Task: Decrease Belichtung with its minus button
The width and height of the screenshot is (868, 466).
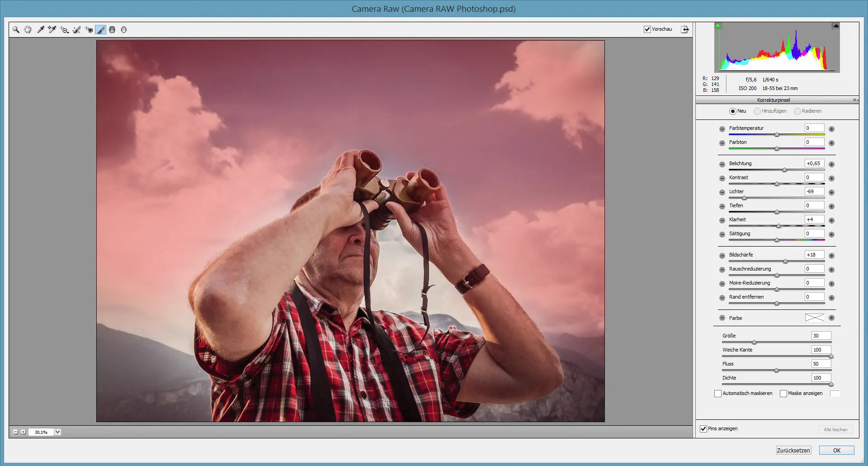Action: pos(722,165)
